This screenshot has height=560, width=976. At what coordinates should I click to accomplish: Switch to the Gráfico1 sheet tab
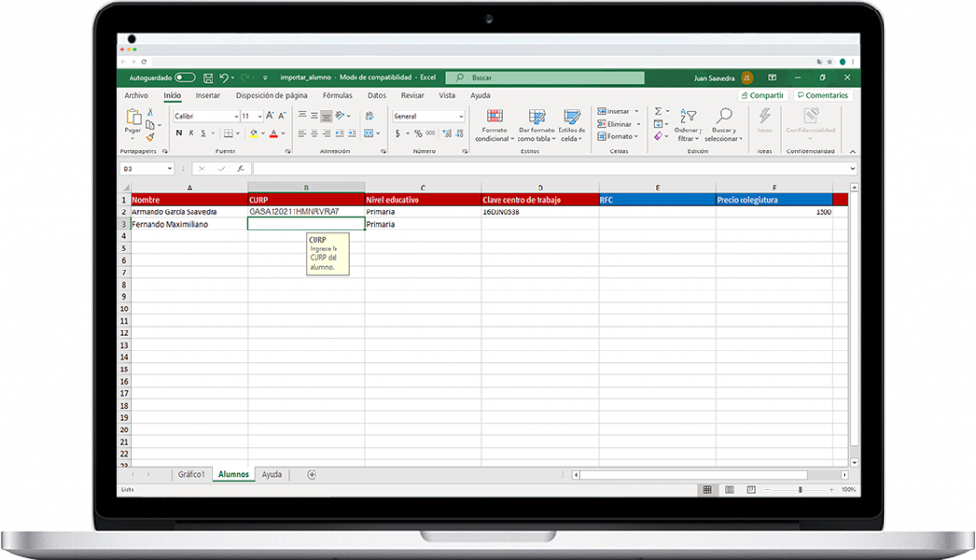point(192,474)
